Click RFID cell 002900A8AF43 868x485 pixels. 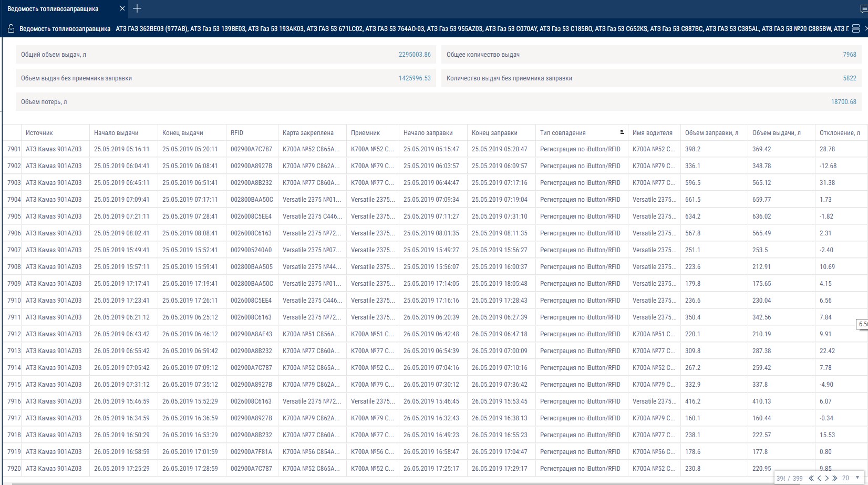[251, 334]
